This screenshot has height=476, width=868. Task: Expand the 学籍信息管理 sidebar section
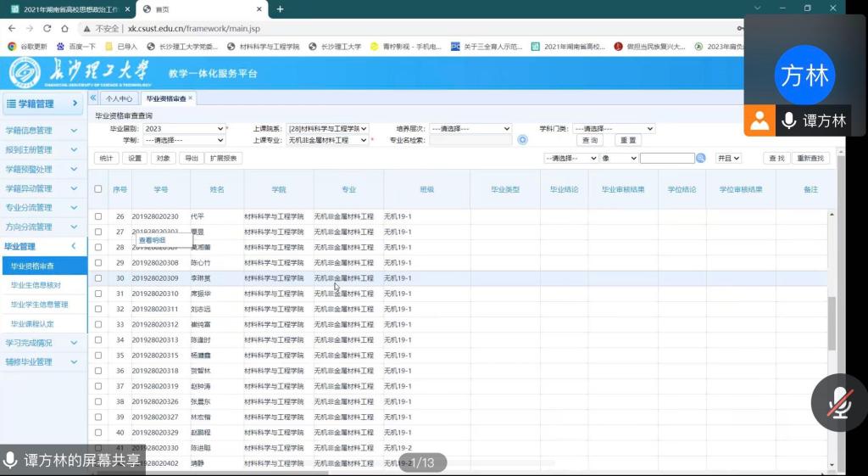tap(42, 131)
